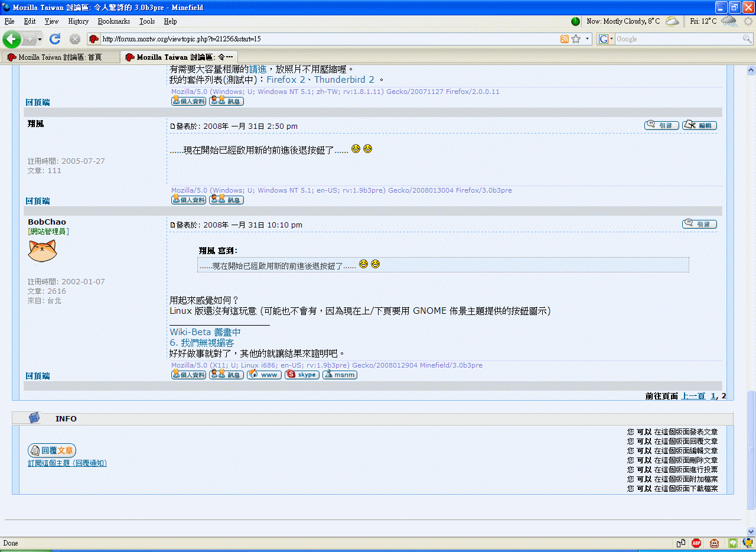This screenshot has height=552, width=756.
Task: Click the green Back navigation arrow
Action: 11,39
